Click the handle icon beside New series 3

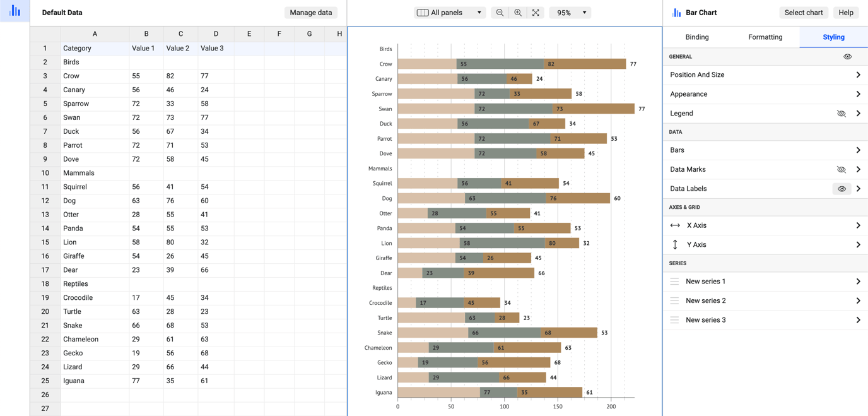(x=674, y=320)
